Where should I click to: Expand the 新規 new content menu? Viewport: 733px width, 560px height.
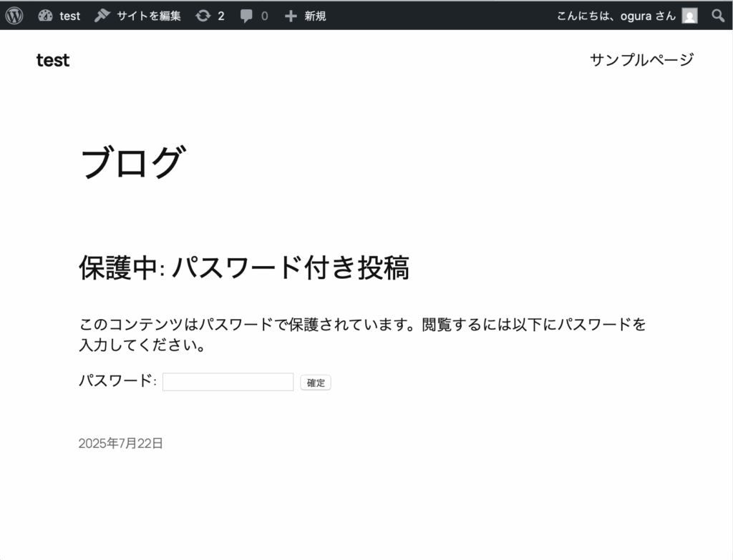pos(315,16)
